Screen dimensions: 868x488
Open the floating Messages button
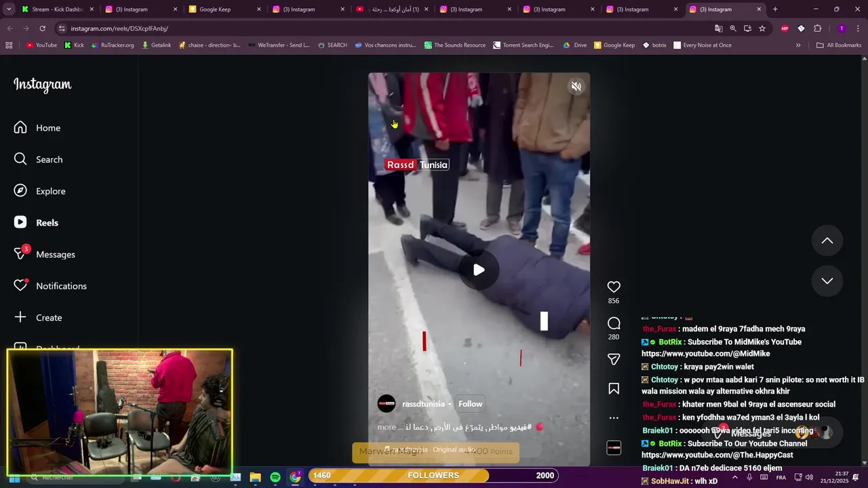pos(771,433)
